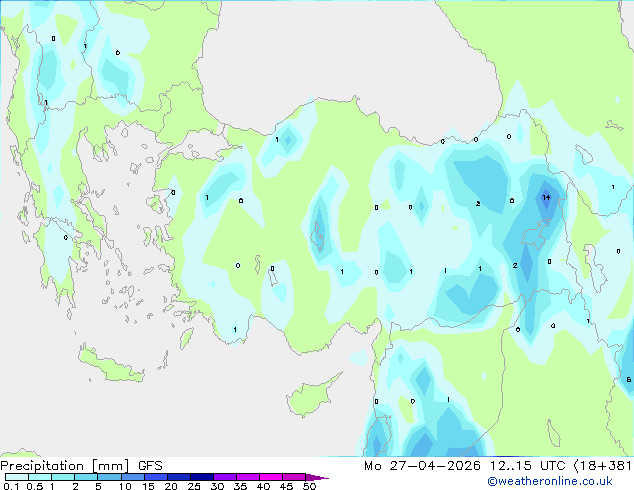This screenshot has width=634, height=490.
Task: Click the 35–40 mm legend color swatch
Action: point(247,477)
